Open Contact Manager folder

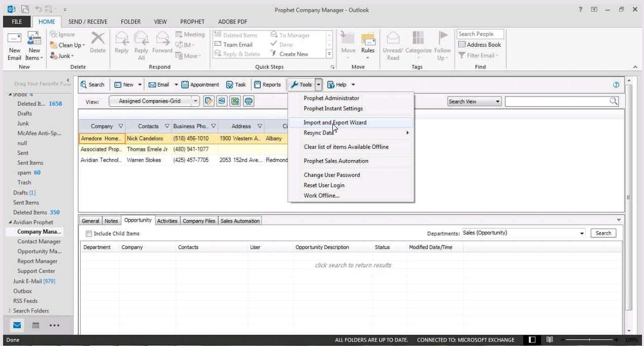(39, 242)
